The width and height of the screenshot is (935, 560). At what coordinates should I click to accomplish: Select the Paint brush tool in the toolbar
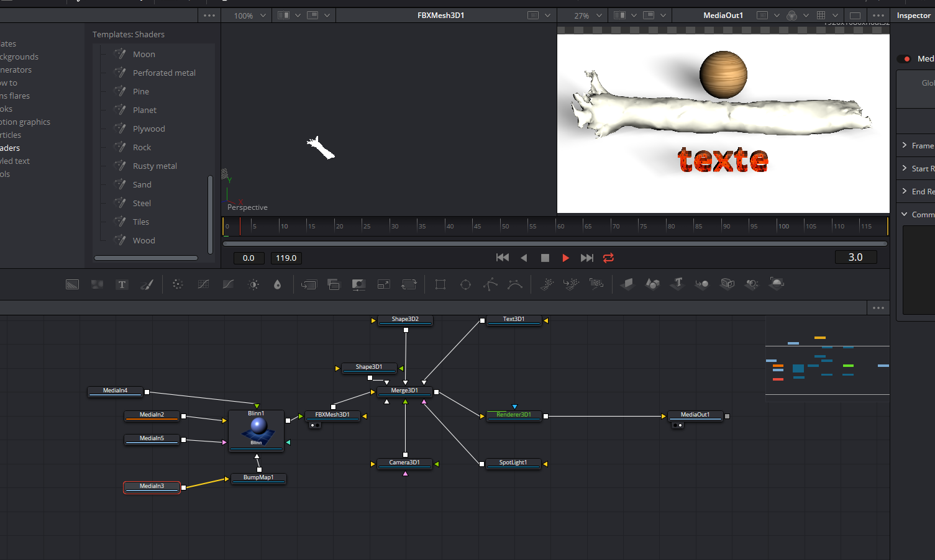(x=147, y=284)
